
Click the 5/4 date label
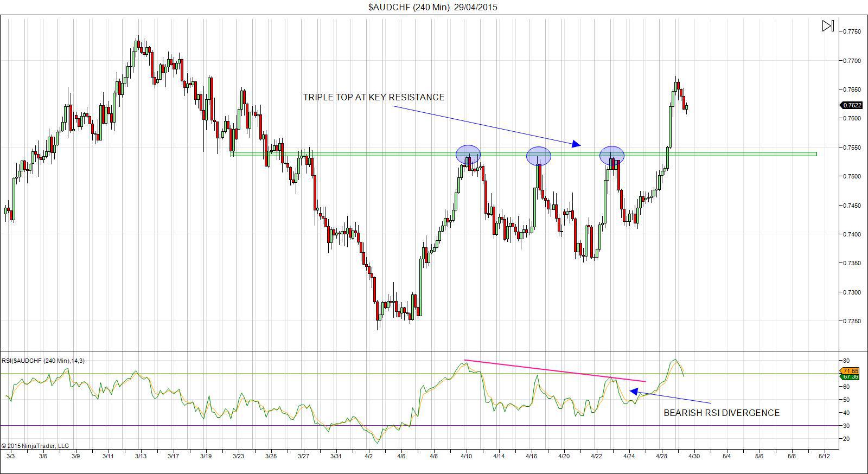pos(727,456)
